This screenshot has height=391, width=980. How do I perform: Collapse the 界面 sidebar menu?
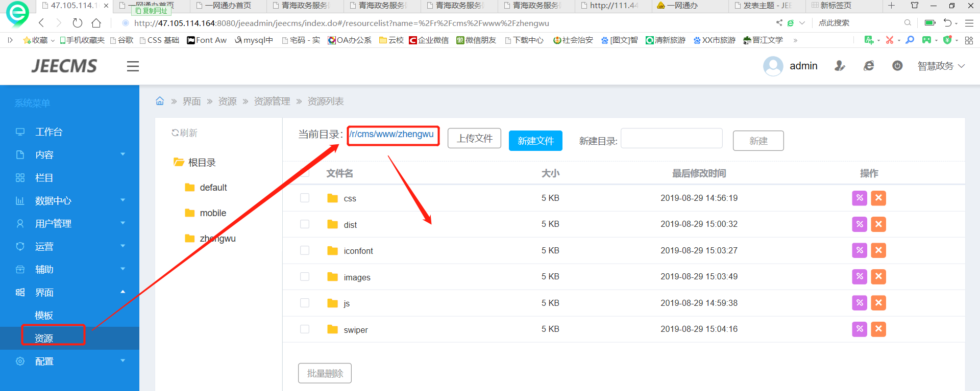pos(69,292)
